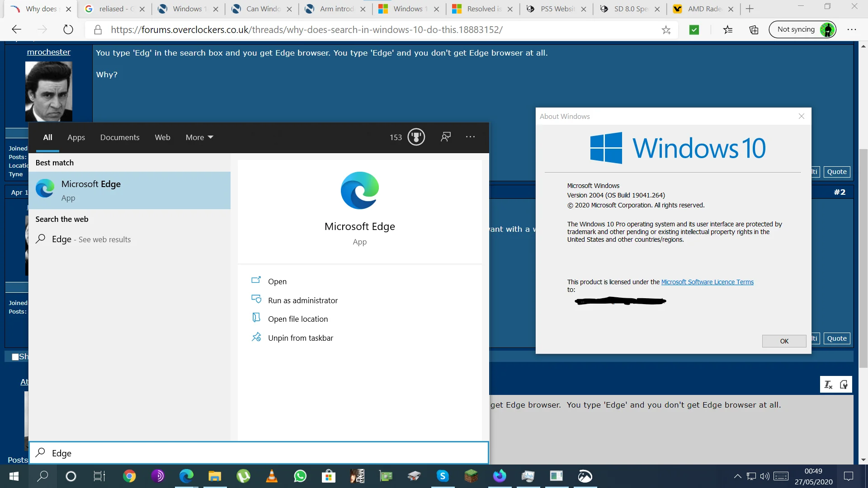Open File Explorer from the taskbar
868x488 pixels.
coord(215,476)
